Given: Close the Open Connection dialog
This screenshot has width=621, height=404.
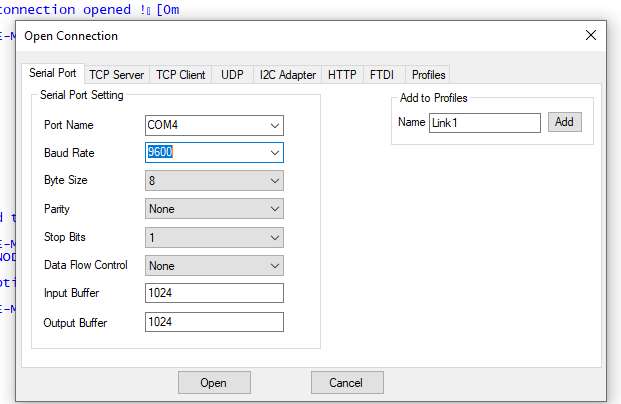Looking at the screenshot, I should (590, 36).
